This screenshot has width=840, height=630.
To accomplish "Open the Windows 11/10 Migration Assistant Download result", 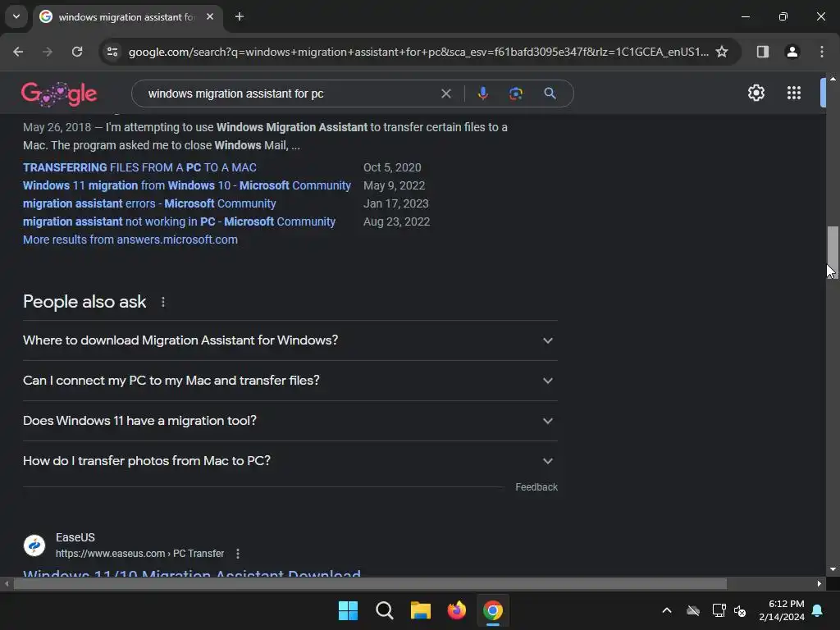I will click(192, 572).
